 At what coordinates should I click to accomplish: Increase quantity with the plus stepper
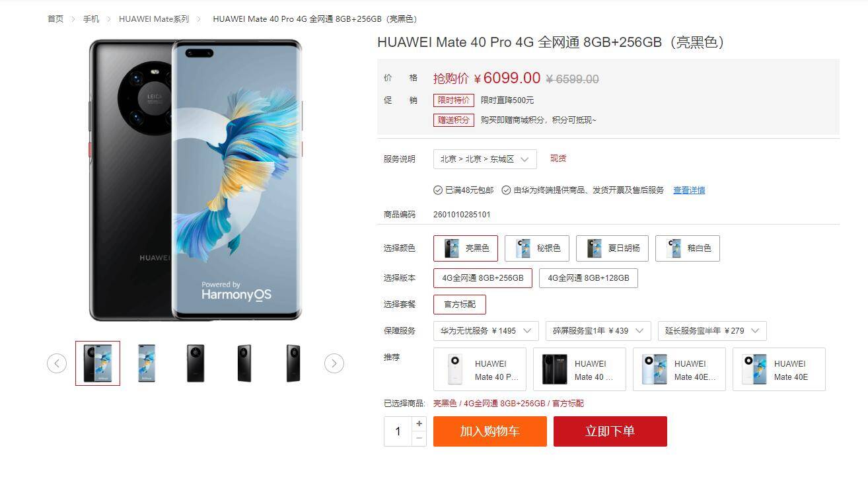click(x=419, y=423)
